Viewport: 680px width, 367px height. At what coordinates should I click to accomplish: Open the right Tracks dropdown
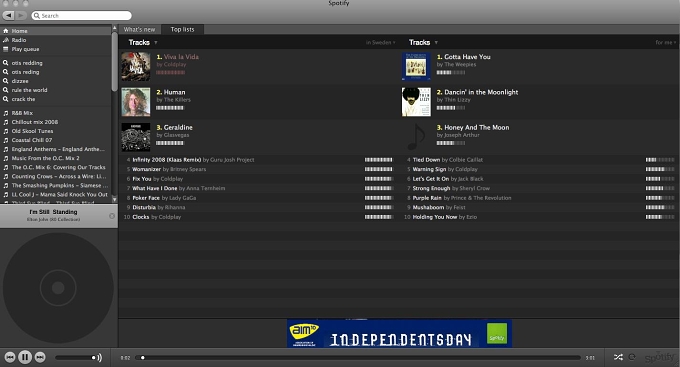coord(424,43)
